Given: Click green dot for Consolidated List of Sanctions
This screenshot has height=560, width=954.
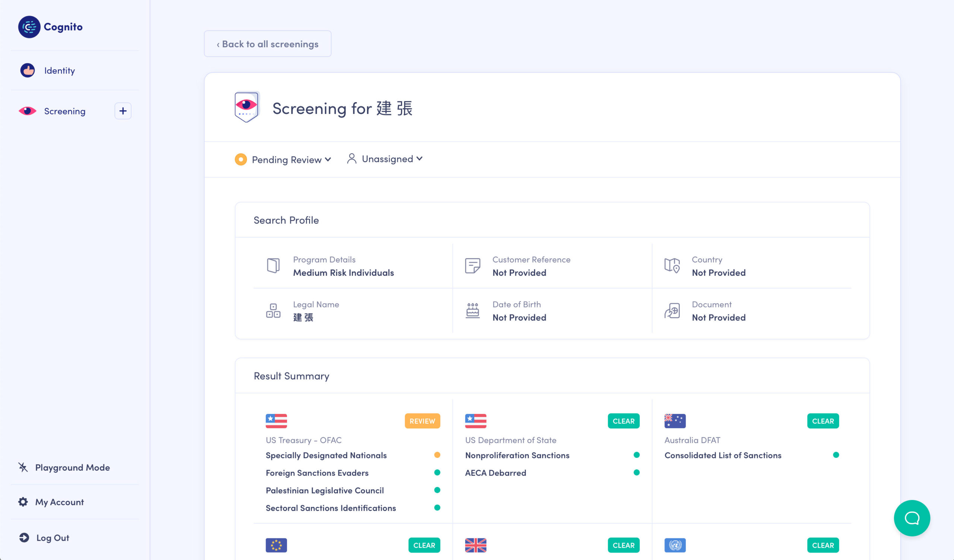Looking at the screenshot, I should (836, 455).
